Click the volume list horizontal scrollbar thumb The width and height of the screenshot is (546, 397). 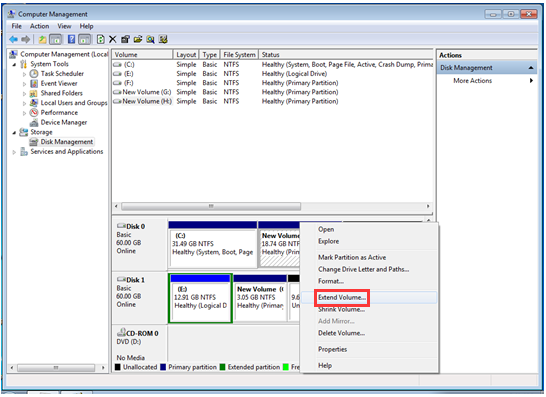click(211, 206)
